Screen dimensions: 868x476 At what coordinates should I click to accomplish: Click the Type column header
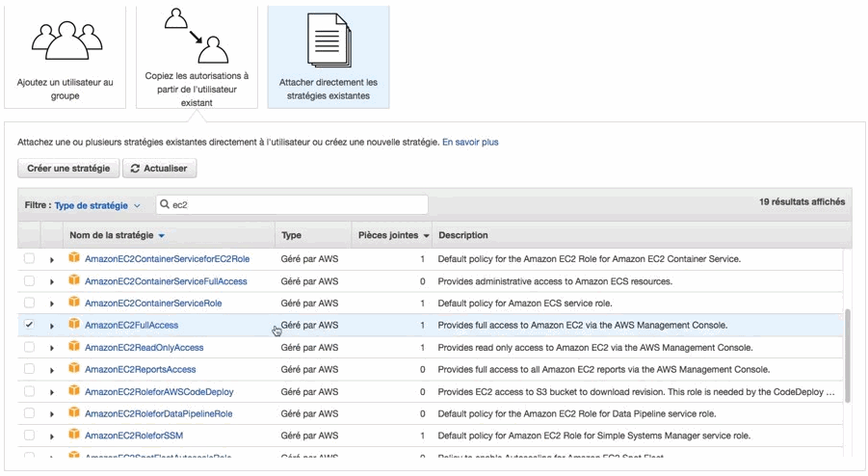291,235
